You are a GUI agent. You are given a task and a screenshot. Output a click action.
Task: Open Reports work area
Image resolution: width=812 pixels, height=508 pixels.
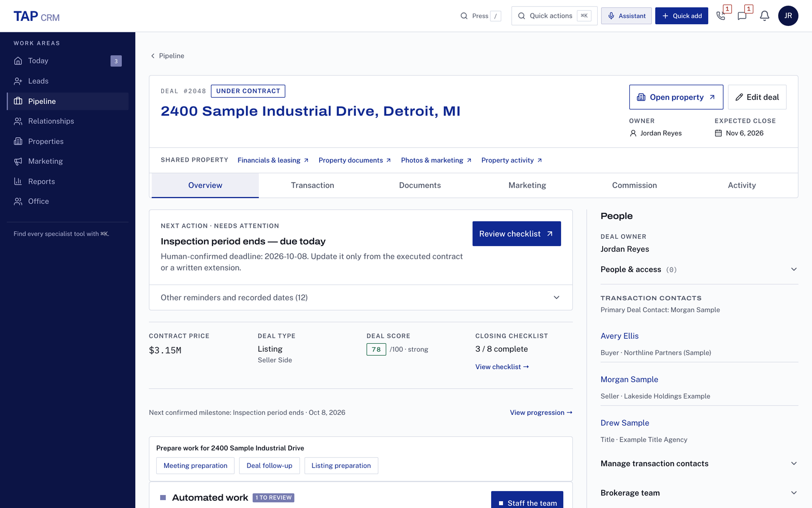(68, 181)
